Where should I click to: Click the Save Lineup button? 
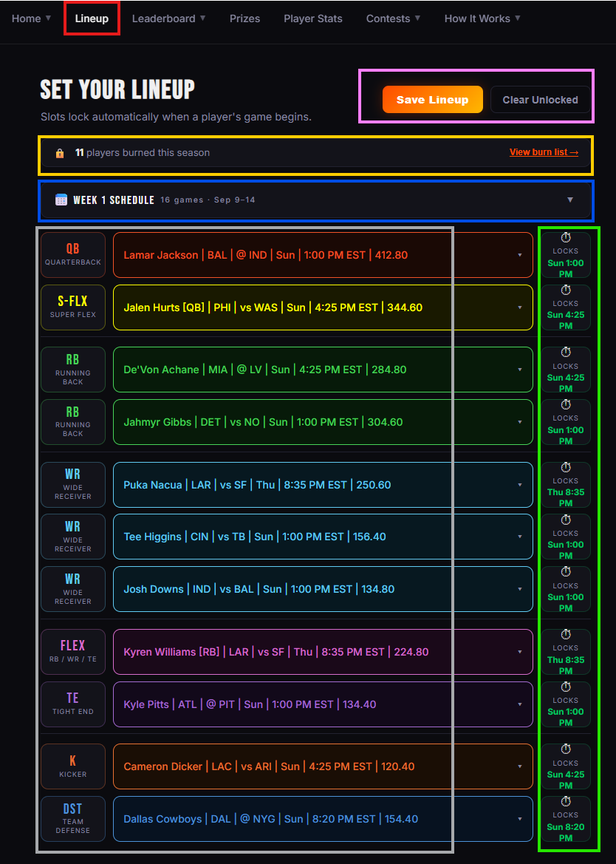pyautogui.click(x=433, y=100)
